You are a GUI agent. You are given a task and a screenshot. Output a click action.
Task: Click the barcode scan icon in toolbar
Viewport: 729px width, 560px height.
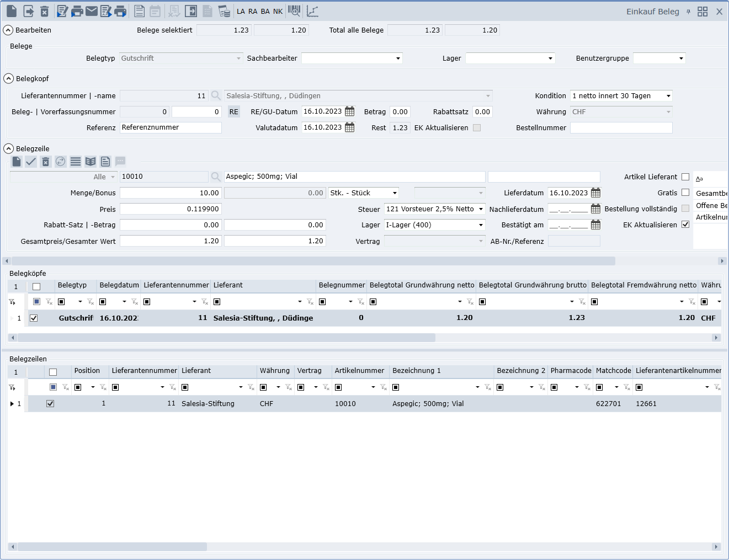click(x=295, y=11)
